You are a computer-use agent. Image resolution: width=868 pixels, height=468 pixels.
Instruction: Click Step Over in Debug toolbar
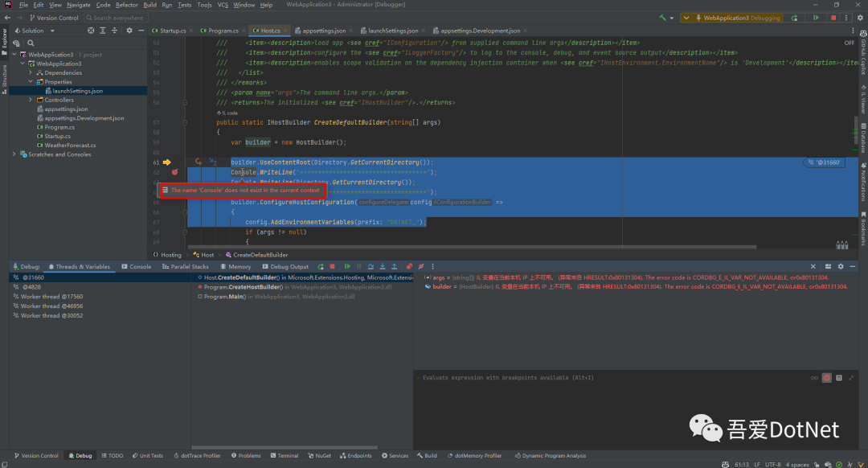pyautogui.click(x=371, y=266)
